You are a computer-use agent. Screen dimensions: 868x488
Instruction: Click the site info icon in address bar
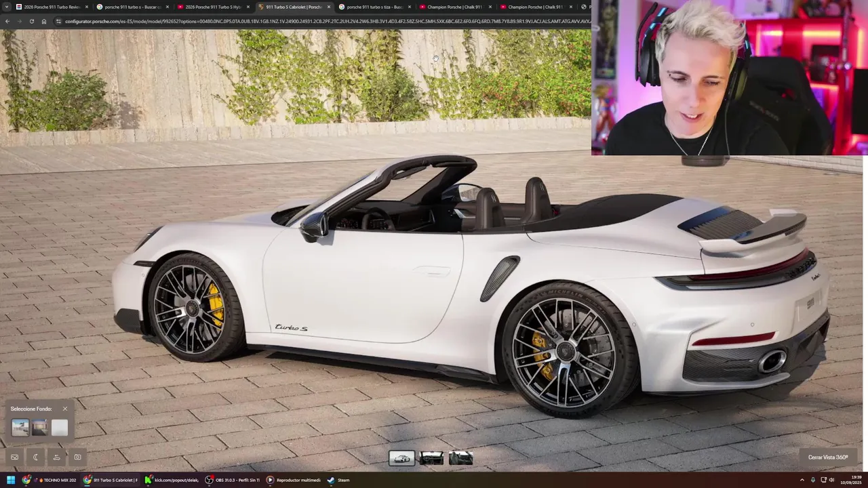(x=59, y=21)
